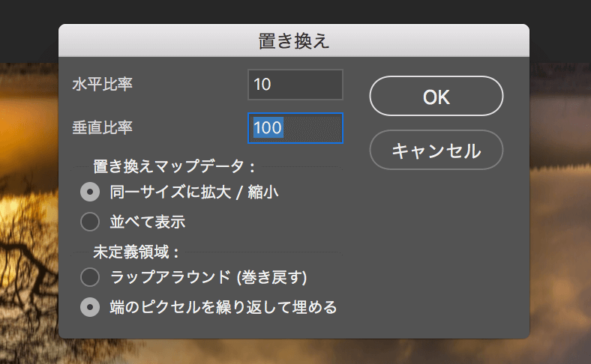Confirm the dialog with the OK button
The height and width of the screenshot is (364, 591).
pyautogui.click(x=436, y=96)
